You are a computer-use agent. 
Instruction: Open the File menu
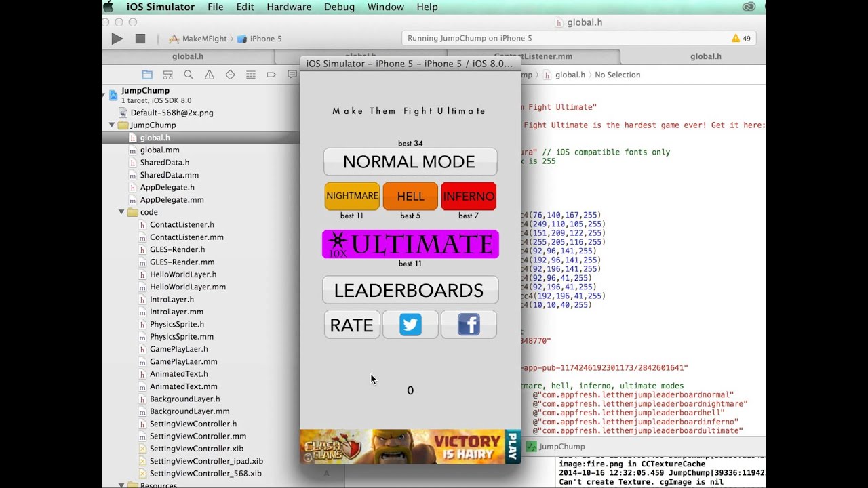pyautogui.click(x=216, y=7)
